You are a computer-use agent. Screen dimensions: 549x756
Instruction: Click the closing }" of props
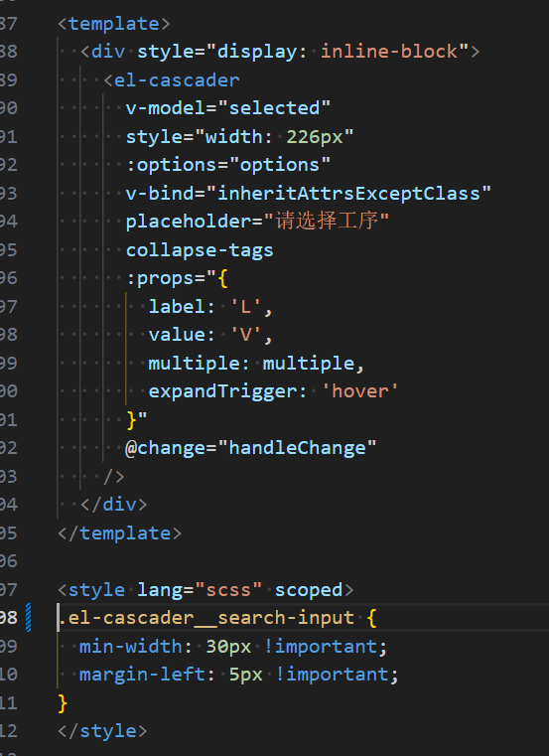(x=136, y=419)
